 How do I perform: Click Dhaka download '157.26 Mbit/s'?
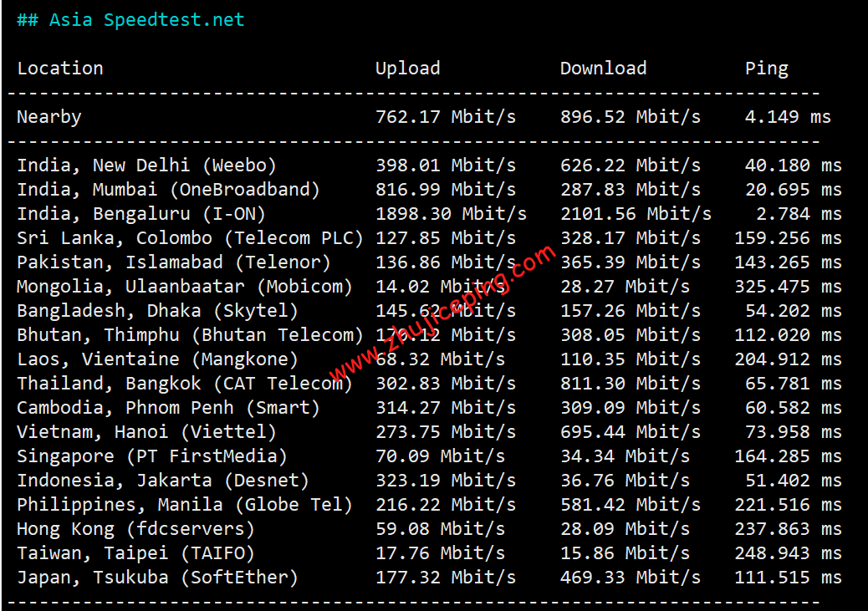[x=631, y=310]
